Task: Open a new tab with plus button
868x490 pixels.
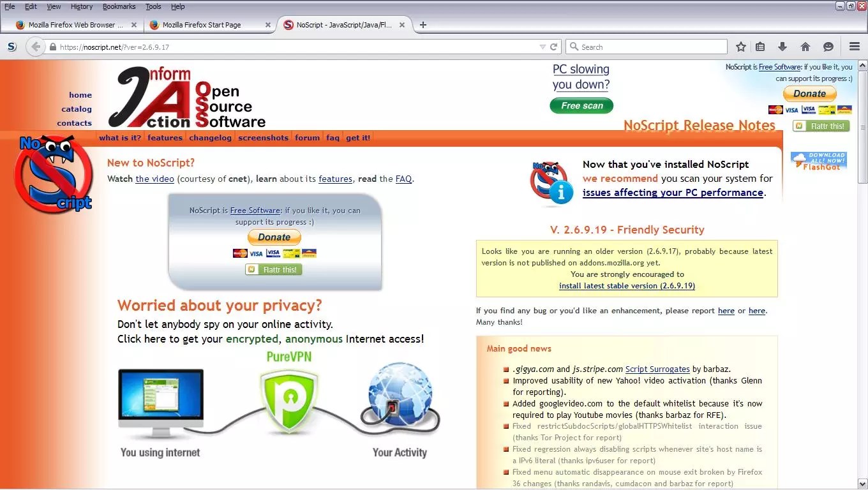Action: 423,25
